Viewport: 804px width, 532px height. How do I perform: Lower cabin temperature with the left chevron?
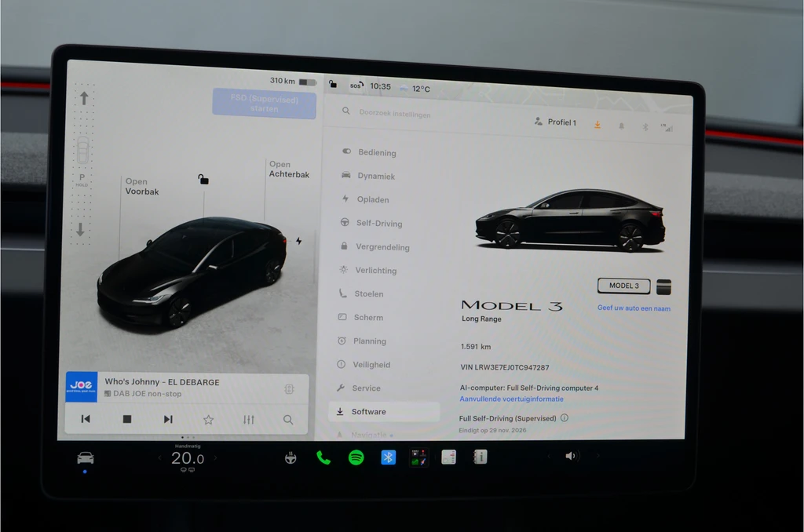point(160,457)
